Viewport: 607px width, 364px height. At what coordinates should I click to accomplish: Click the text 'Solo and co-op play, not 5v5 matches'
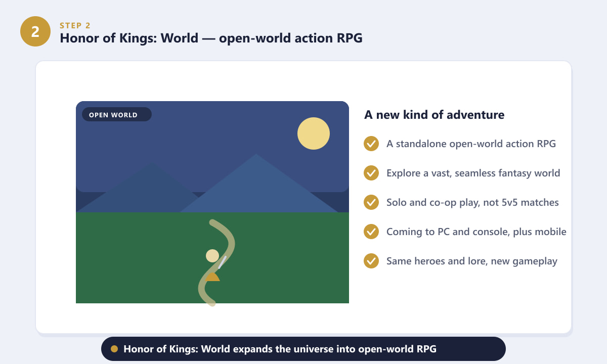[x=472, y=202]
